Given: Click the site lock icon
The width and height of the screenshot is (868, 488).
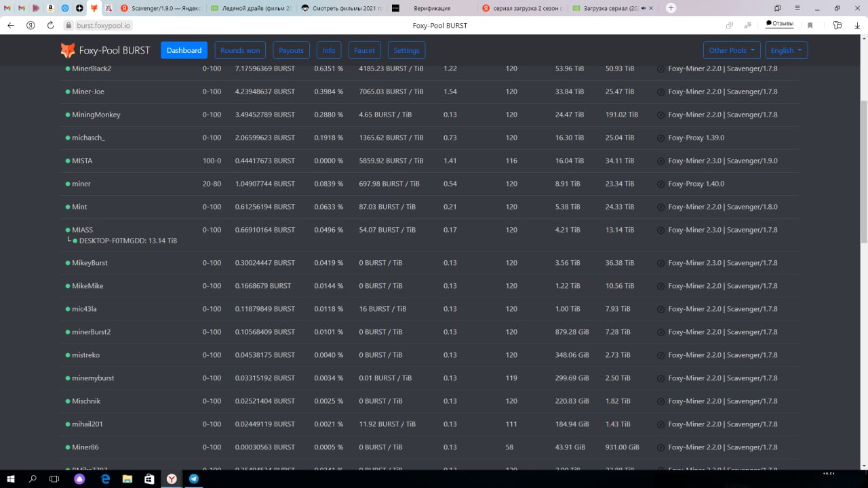Looking at the screenshot, I should pyautogui.click(x=68, y=25).
